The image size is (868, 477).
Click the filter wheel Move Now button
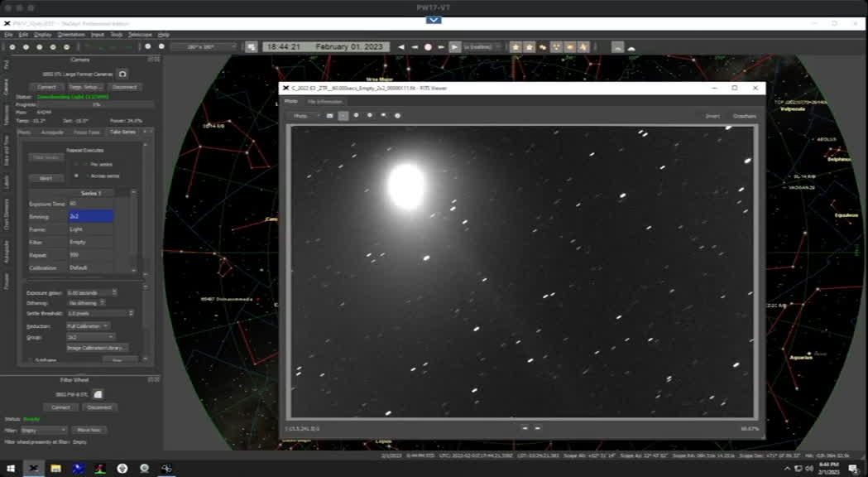point(89,430)
